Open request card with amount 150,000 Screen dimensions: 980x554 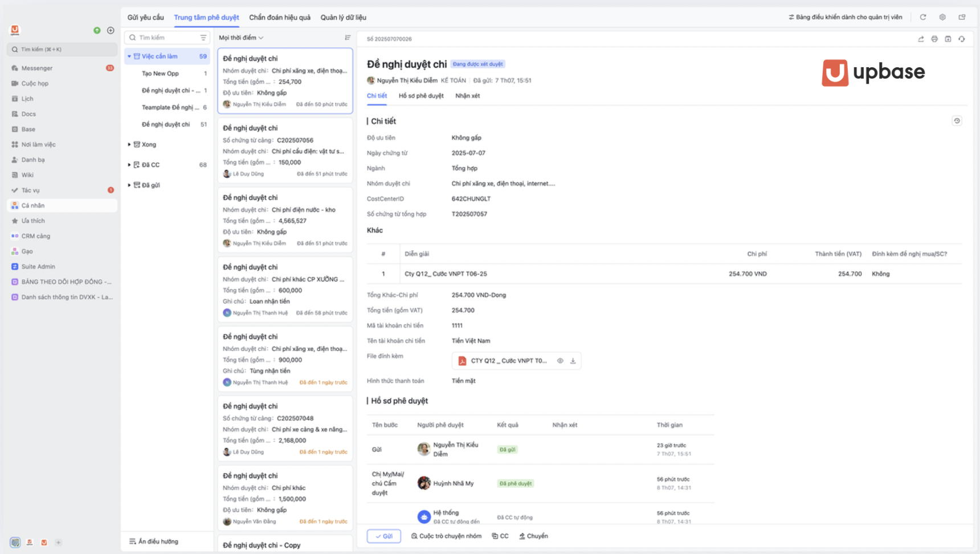point(285,150)
